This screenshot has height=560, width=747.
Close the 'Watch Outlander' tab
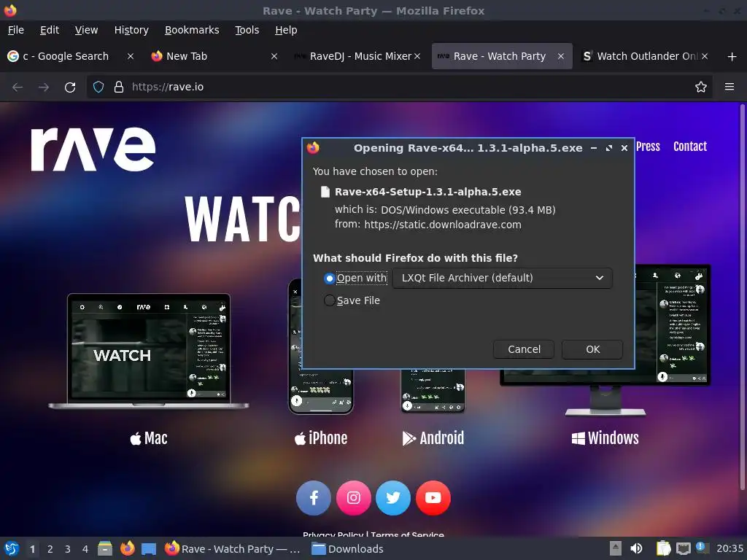pos(705,56)
